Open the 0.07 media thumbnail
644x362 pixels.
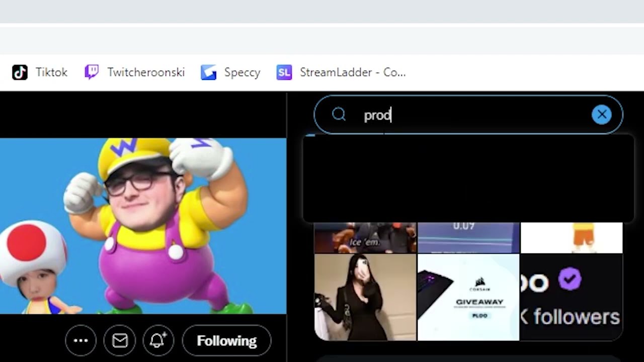[468, 238]
